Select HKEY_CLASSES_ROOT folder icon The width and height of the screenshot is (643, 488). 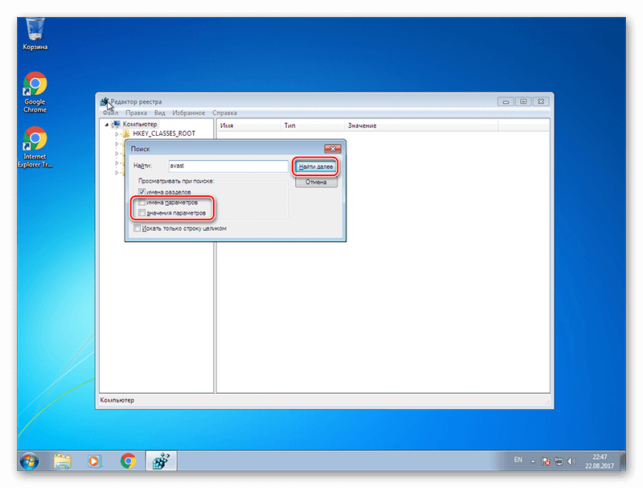pyautogui.click(x=126, y=134)
